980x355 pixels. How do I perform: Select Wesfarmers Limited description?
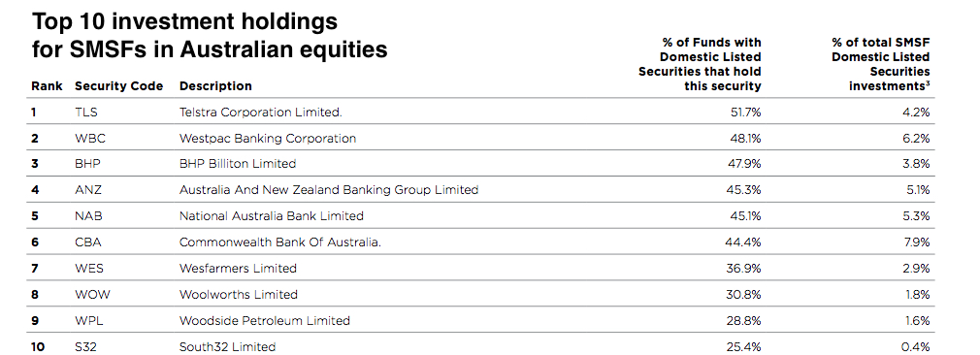click(x=238, y=268)
